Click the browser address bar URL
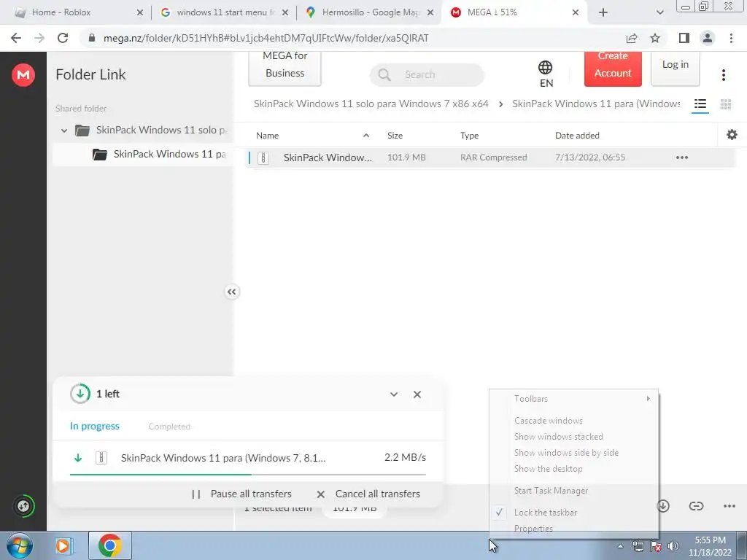 click(266, 38)
